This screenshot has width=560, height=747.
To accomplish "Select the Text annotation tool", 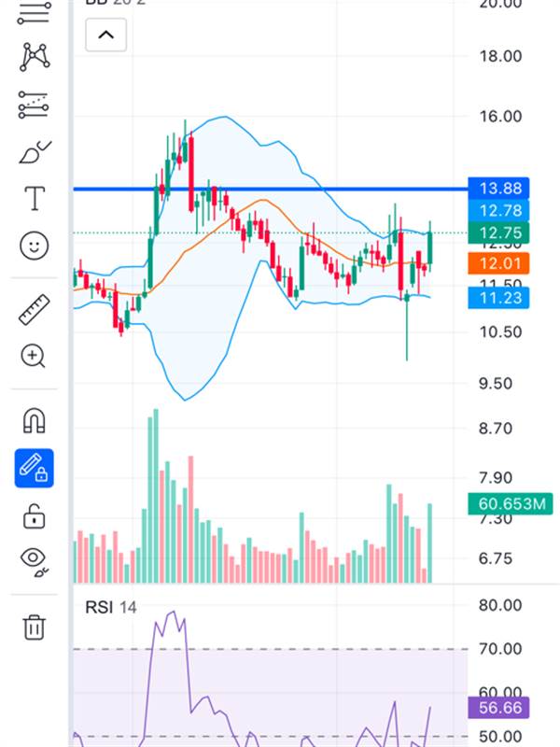I will (x=35, y=198).
